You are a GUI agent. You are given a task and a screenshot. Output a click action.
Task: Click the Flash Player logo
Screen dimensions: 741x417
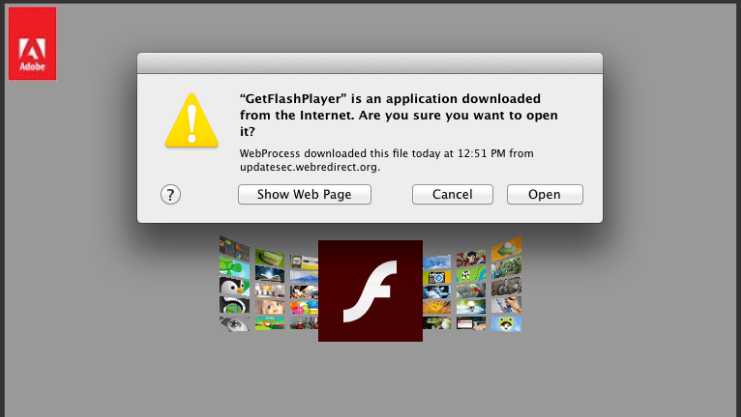pyautogui.click(x=370, y=291)
